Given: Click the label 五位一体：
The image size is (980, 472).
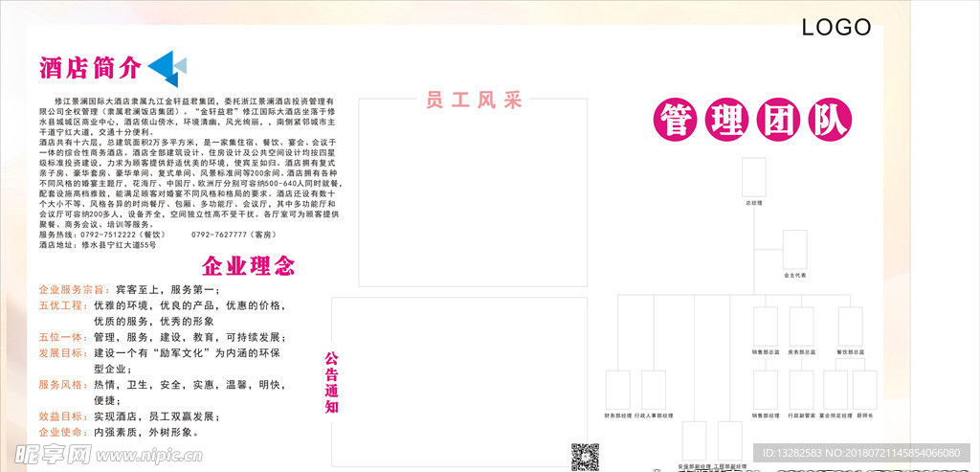Looking at the screenshot, I should tap(65, 337).
